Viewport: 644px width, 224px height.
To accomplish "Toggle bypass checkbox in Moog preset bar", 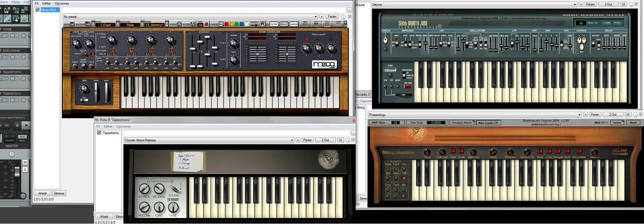I will pos(350,17).
